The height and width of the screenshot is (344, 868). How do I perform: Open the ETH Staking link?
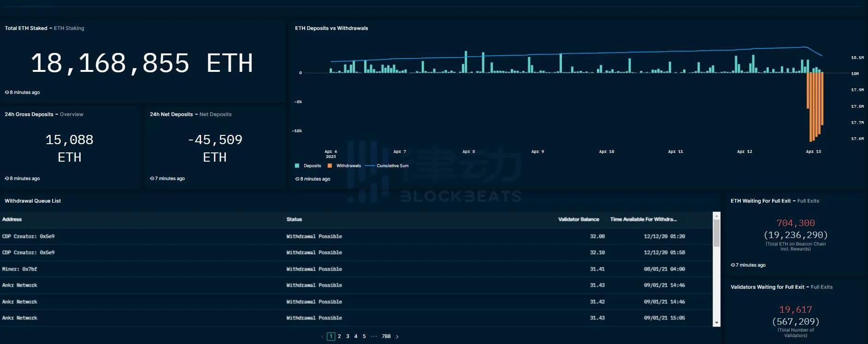pos(69,29)
